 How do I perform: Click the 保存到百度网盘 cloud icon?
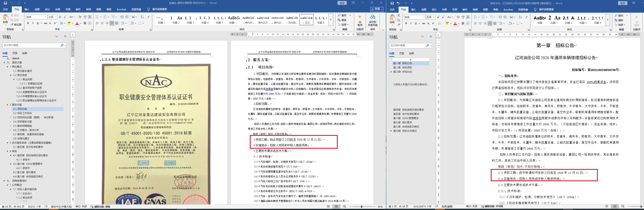(372, 17)
